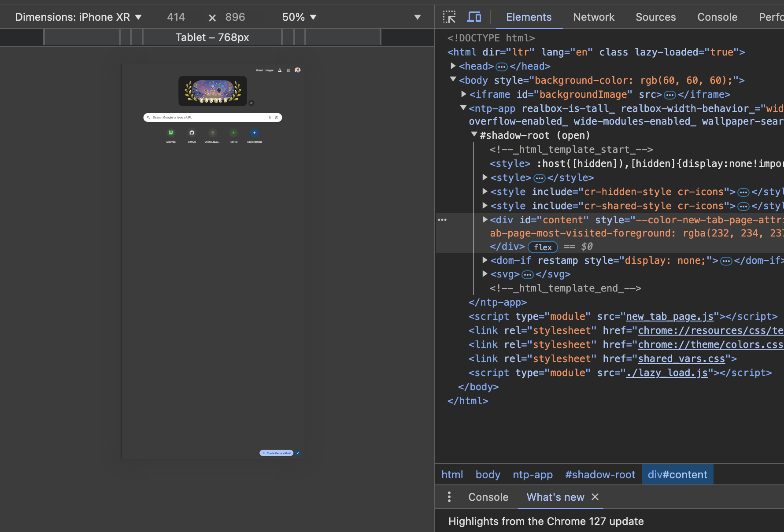Click ellipsis button inside iframe tag
This screenshot has height=532, width=784.
670,95
